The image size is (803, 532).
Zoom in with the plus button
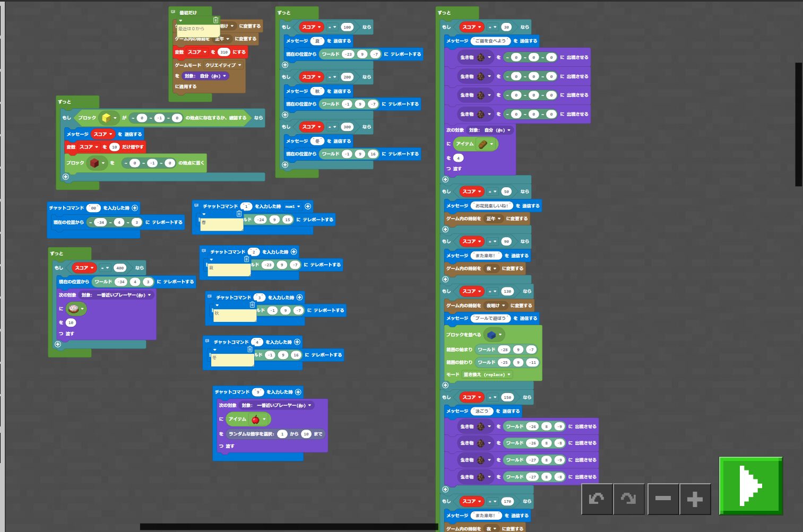point(695,499)
